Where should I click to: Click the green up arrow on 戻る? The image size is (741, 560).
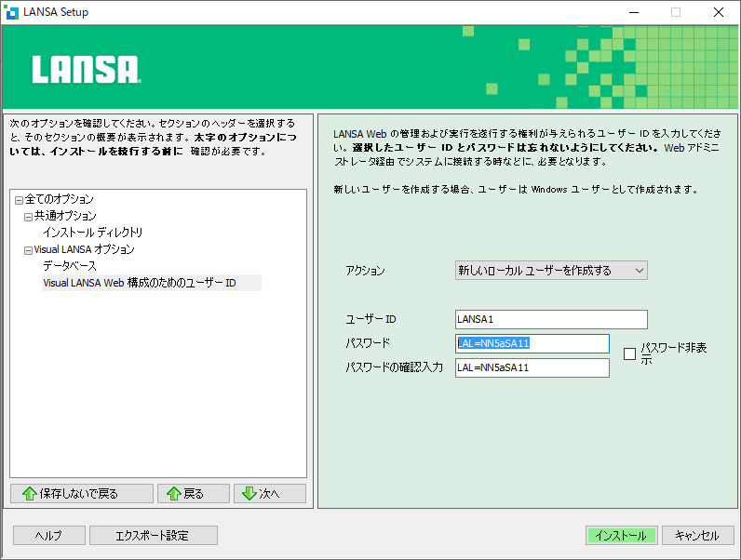(x=174, y=493)
